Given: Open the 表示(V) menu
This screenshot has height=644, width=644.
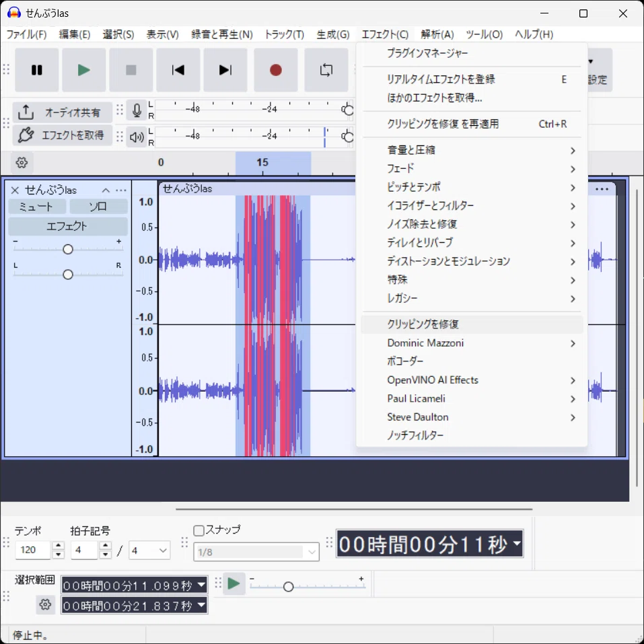Looking at the screenshot, I should [163, 34].
